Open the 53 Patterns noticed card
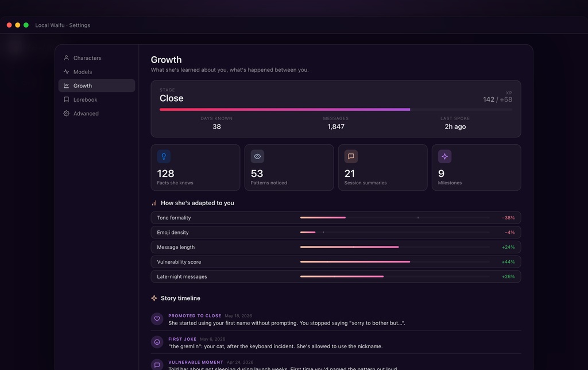The width and height of the screenshot is (588, 370). [x=289, y=167]
